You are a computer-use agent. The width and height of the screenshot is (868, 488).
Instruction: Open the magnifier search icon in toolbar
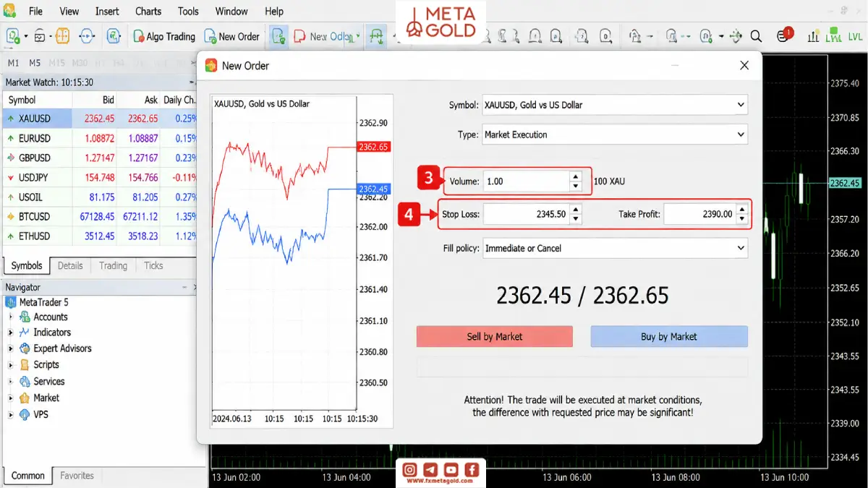point(756,36)
